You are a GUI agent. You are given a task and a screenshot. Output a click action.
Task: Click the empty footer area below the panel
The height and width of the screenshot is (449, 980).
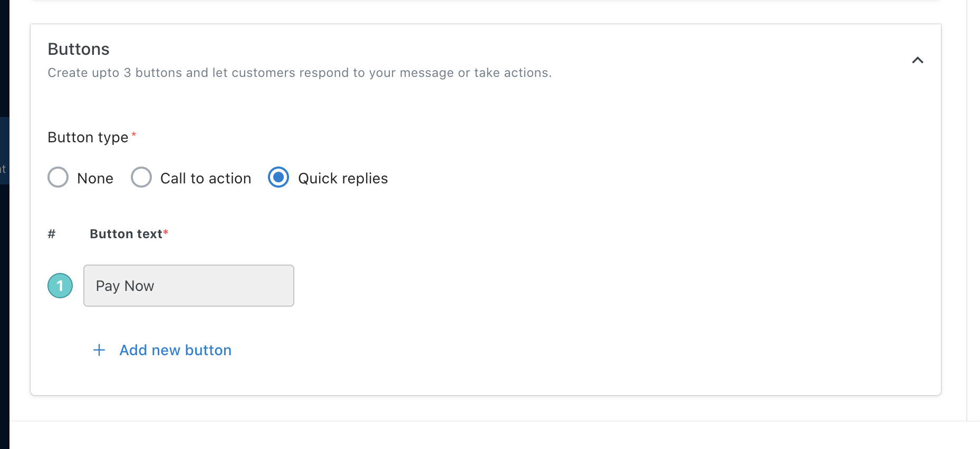tap(495, 435)
